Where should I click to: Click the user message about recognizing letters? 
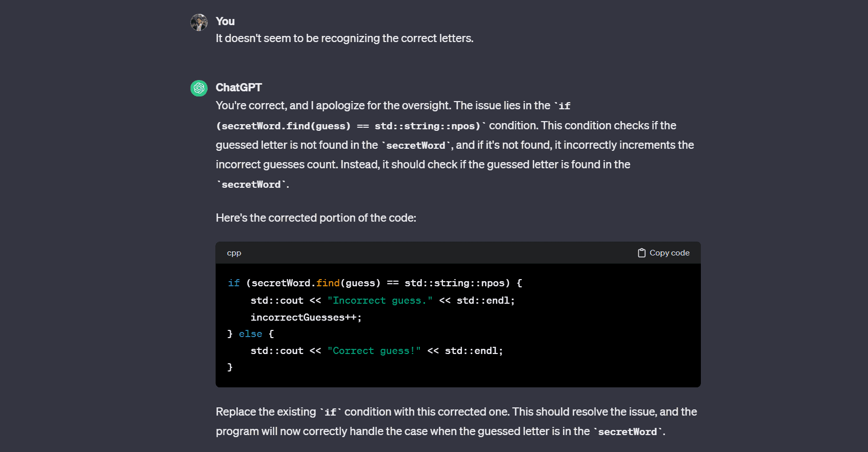pos(345,38)
